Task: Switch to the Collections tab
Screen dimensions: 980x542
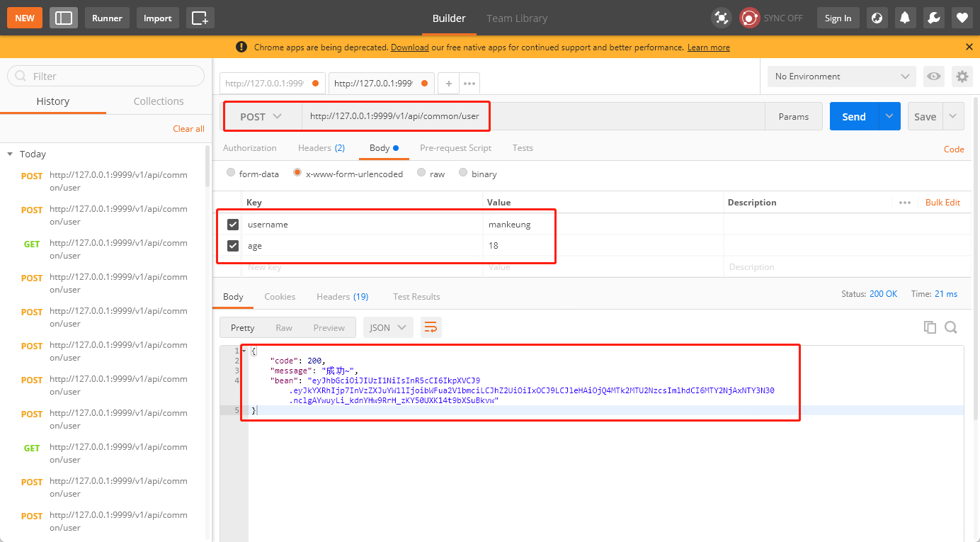Action: (x=159, y=101)
